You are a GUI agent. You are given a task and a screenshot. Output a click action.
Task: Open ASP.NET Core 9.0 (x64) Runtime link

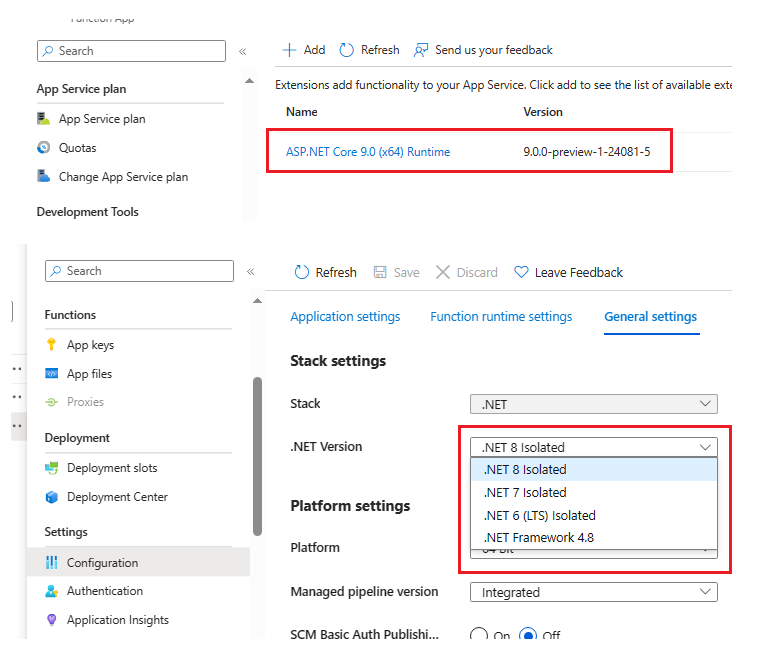point(368,152)
